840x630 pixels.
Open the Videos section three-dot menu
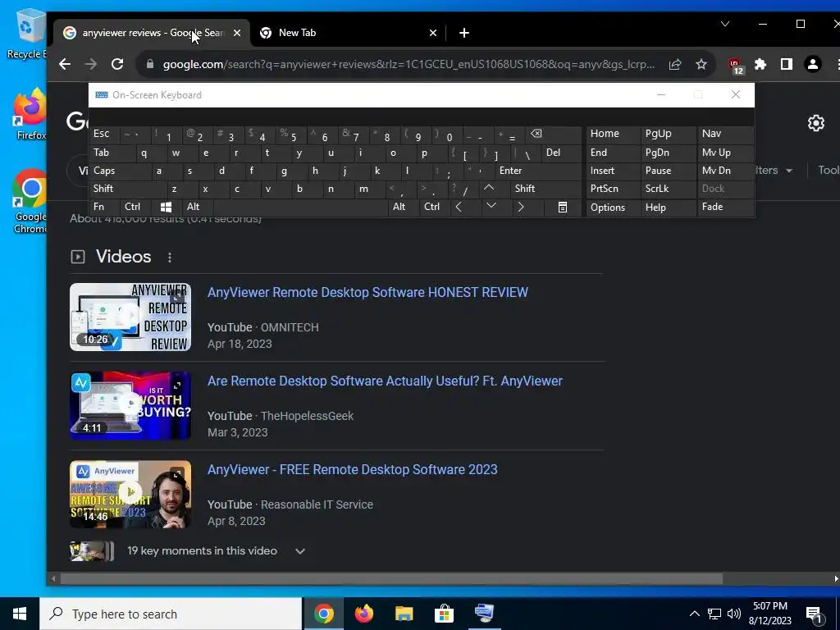[170, 258]
